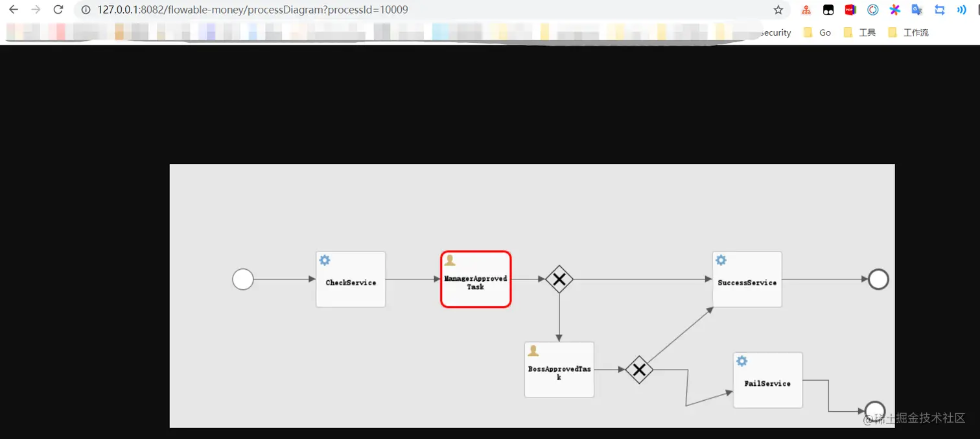Click the exclusive gateway after ManagerApprovedTask
Screen dimensions: 980x439
(559, 279)
